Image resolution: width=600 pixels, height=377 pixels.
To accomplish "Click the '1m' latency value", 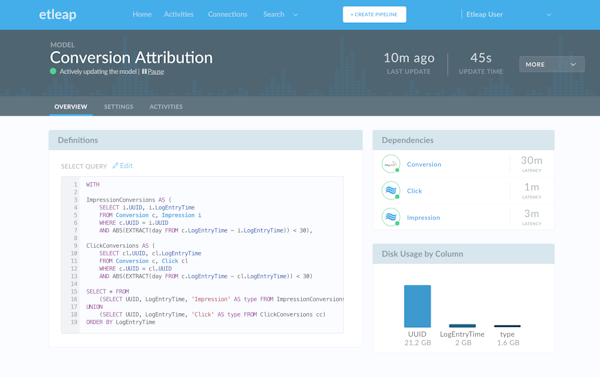I will pos(532,187).
